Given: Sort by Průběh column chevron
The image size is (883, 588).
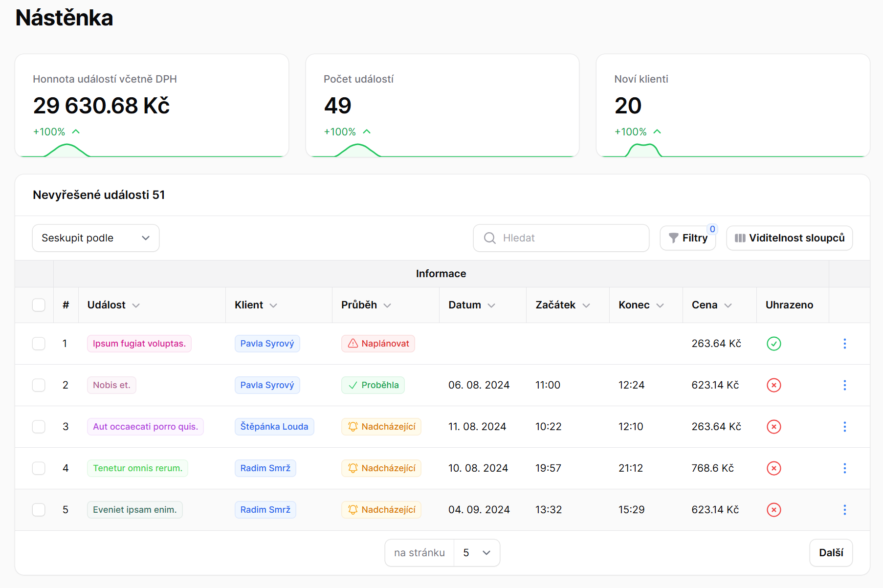Looking at the screenshot, I should pos(387,305).
